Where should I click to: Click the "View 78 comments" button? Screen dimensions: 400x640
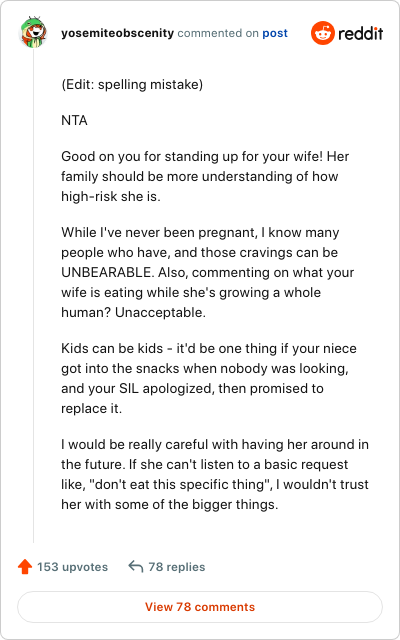tap(200, 607)
